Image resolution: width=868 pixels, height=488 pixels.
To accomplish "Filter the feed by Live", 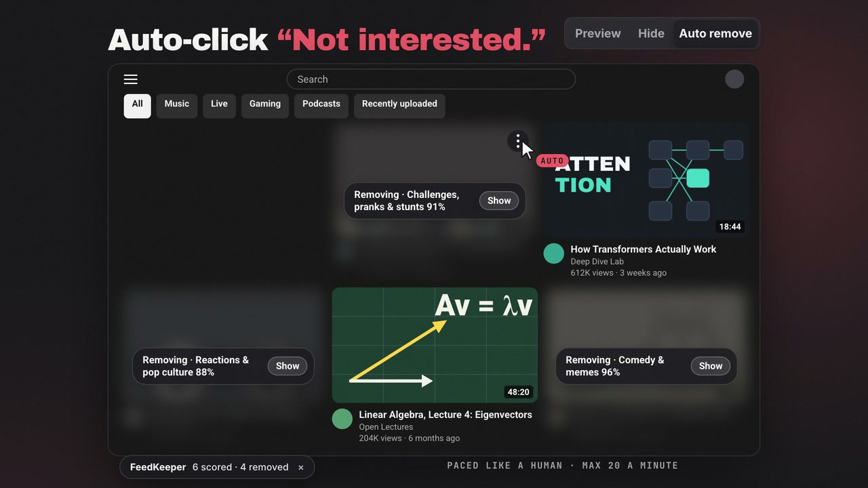I will [219, 106].
